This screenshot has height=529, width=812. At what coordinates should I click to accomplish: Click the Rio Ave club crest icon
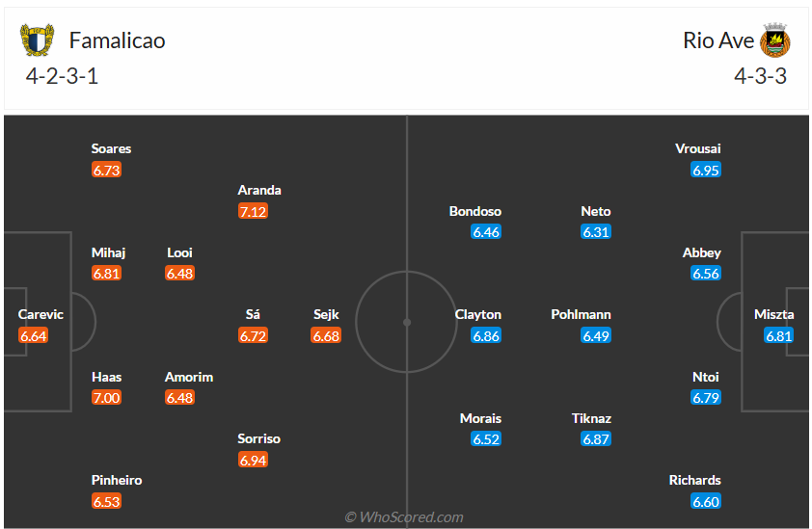pos(774,40)
